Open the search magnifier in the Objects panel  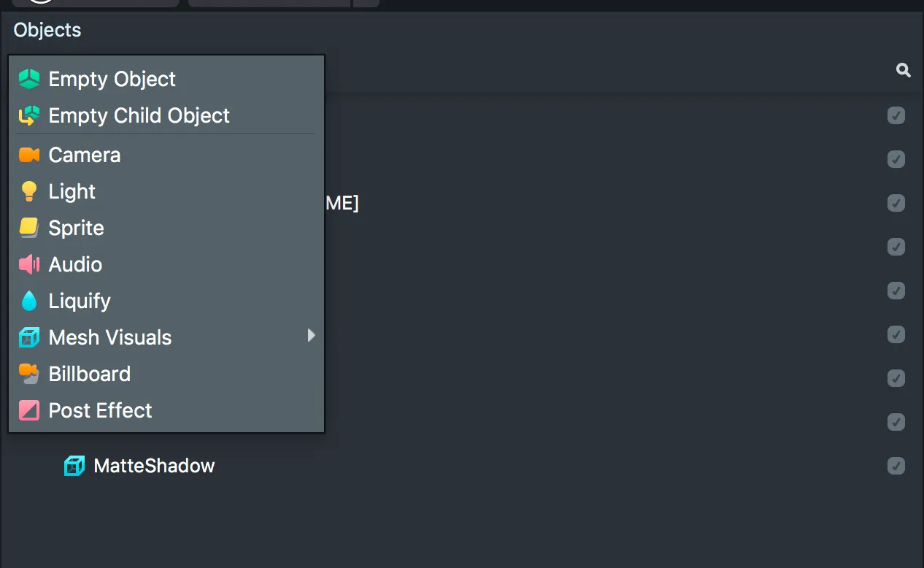click(x=903, y=70)
